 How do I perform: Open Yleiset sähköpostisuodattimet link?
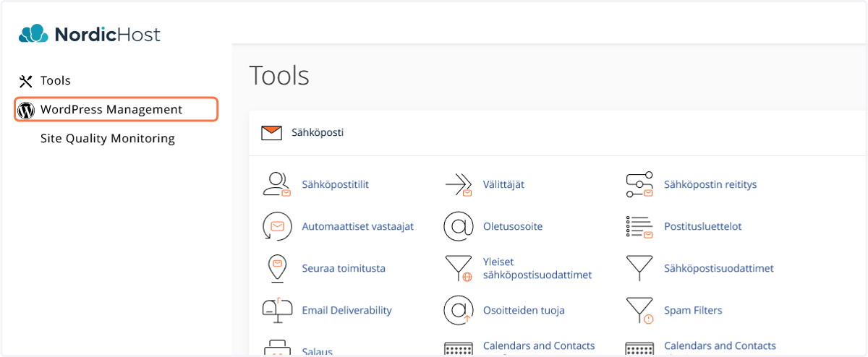(x=537, y=268)
